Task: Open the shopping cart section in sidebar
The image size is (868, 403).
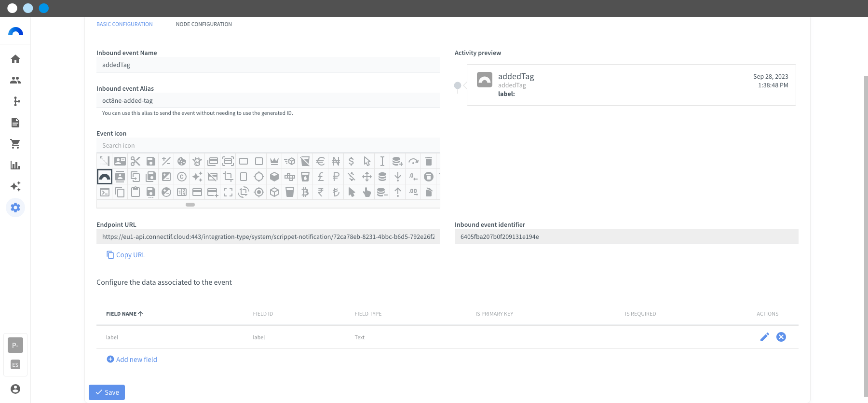Action: tap(15, 144)
